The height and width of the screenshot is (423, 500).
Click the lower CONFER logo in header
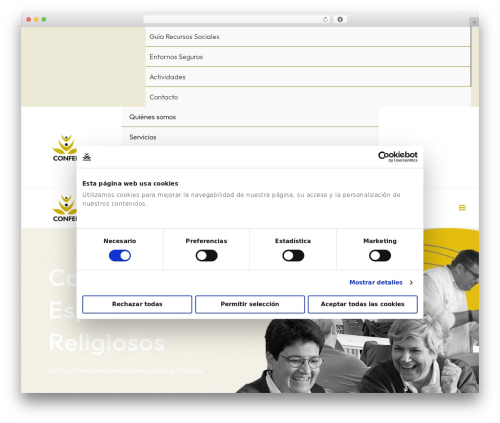(65, 208)
